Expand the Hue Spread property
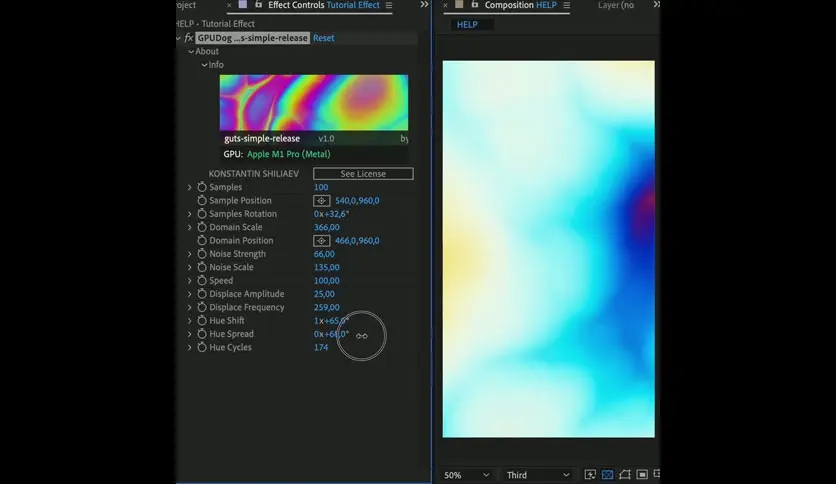The width and height of the screenshot is (836, 484). pos(189,334)
